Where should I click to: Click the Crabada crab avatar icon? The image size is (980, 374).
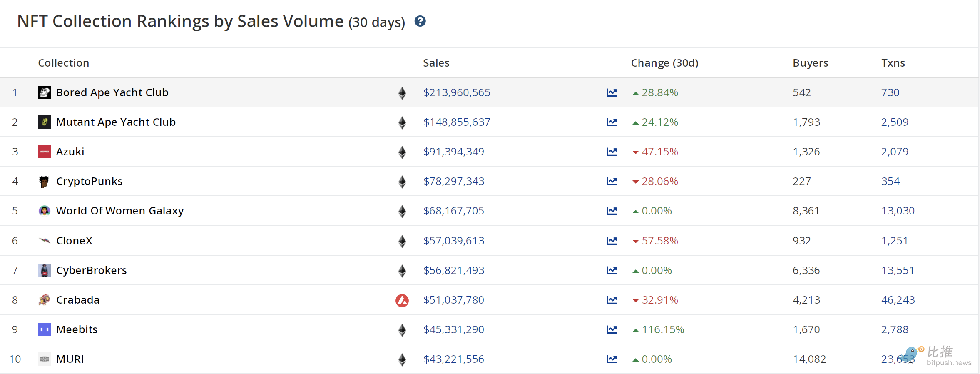click(45, 300)
